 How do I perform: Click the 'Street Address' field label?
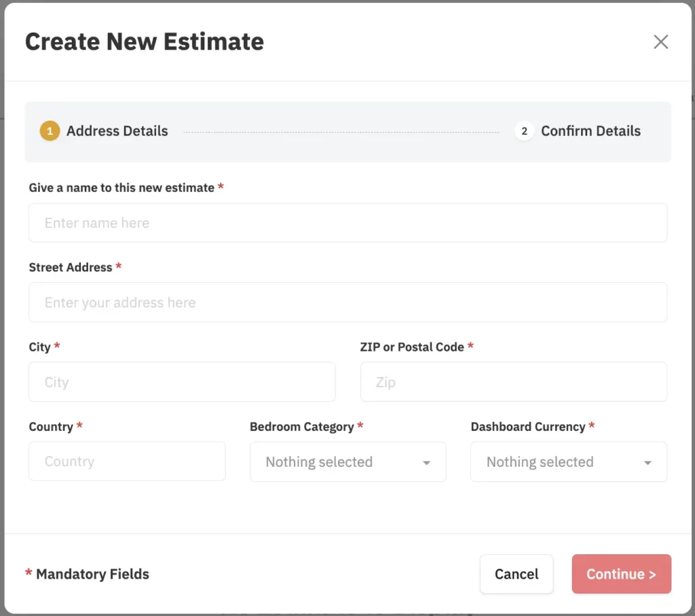coord(71,267)
